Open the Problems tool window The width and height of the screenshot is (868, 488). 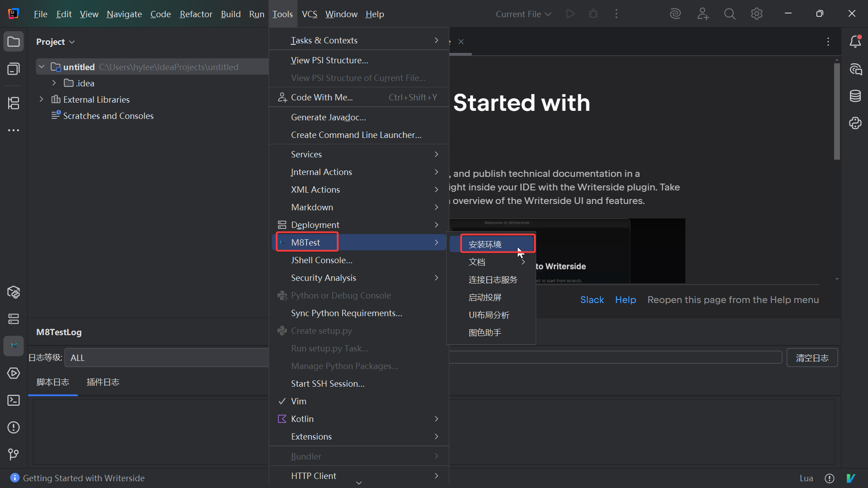pyautogui.click(x=14, y=427)
